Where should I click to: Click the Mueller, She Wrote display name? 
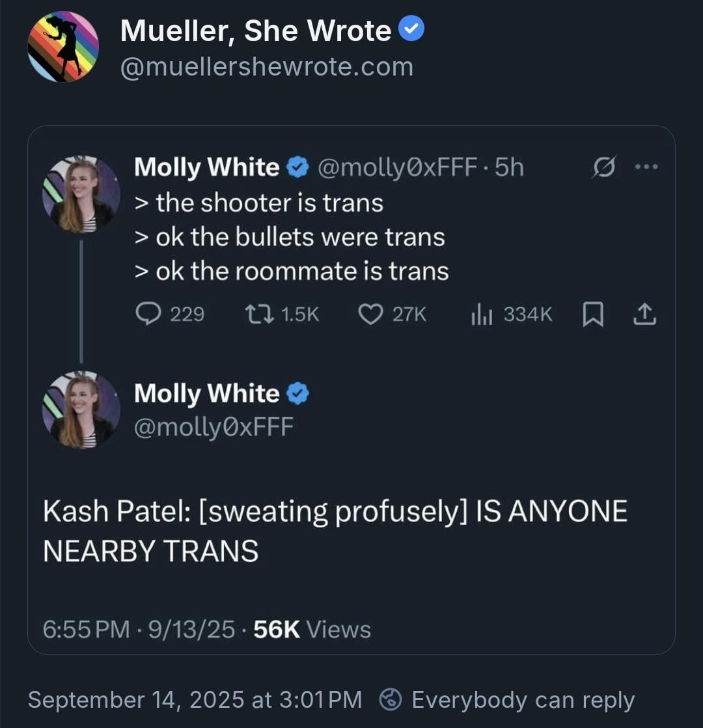pos(256,30)
